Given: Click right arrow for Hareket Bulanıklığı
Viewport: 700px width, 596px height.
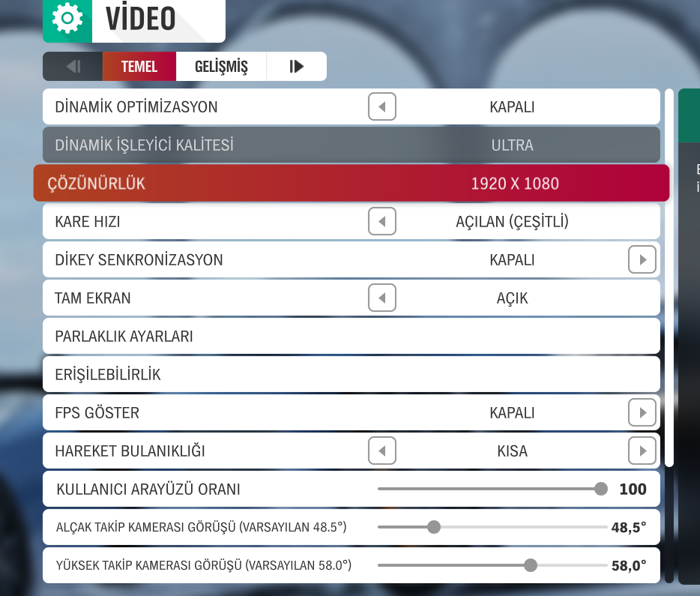Looking at the screenshot, I should pos(642,451).
